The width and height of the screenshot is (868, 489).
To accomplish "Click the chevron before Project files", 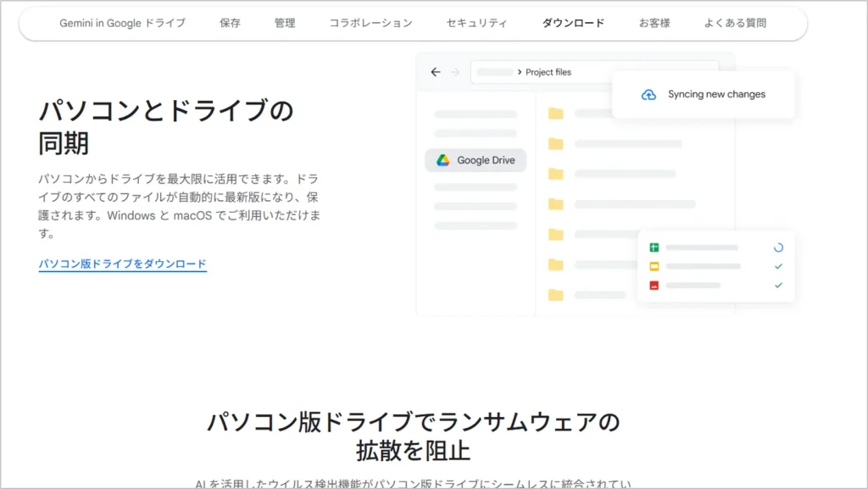I will click(x=520, y=72).
